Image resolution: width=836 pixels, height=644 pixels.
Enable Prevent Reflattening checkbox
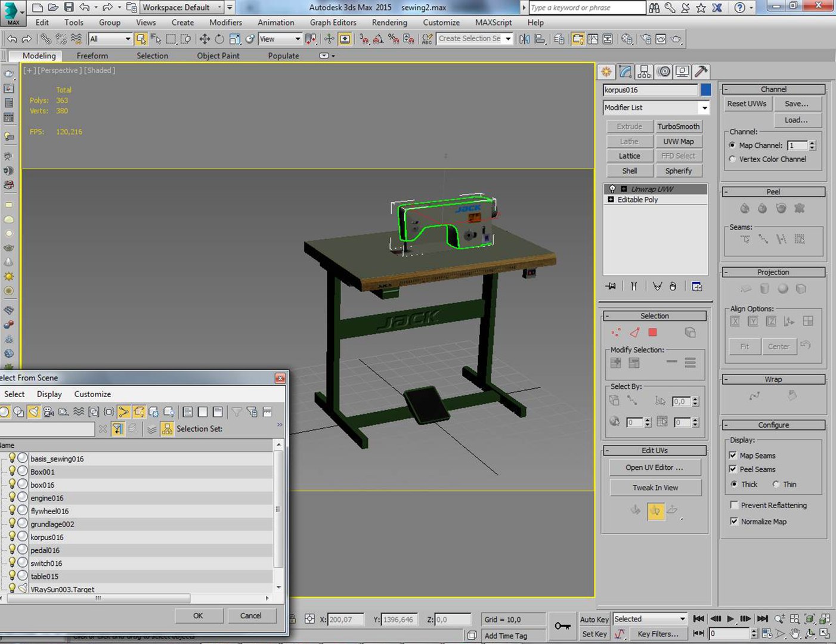pos(734,505)
